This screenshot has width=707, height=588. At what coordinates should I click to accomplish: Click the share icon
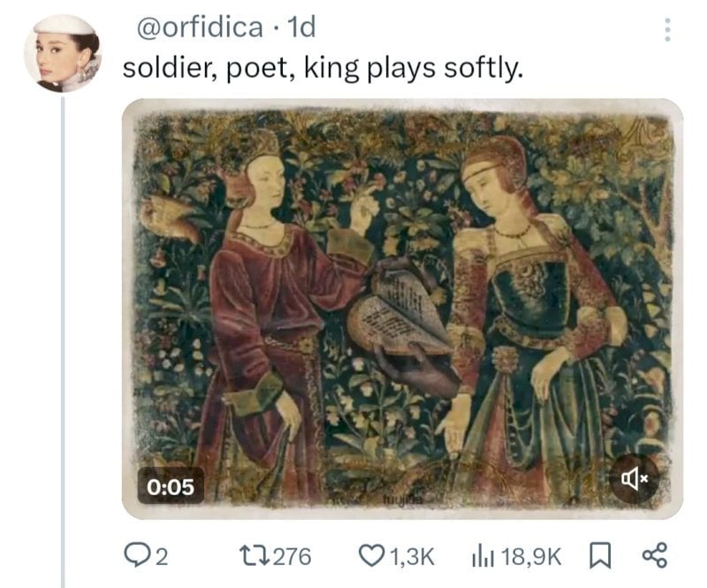(x=653, y=556)
